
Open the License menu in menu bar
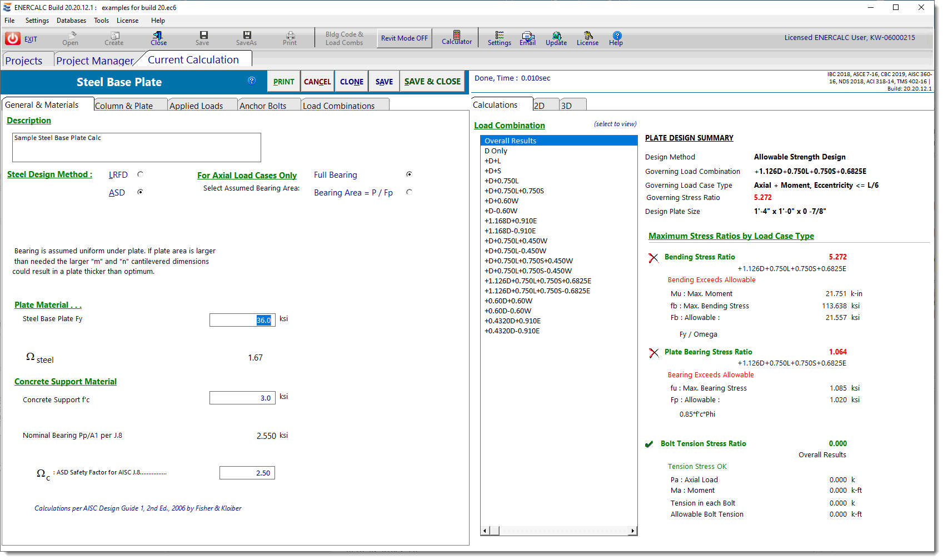128,21
